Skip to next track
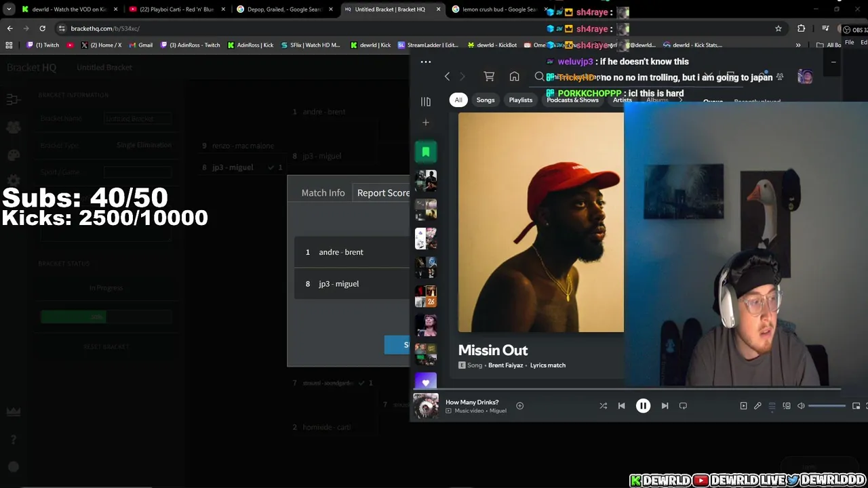 point(665,406)
